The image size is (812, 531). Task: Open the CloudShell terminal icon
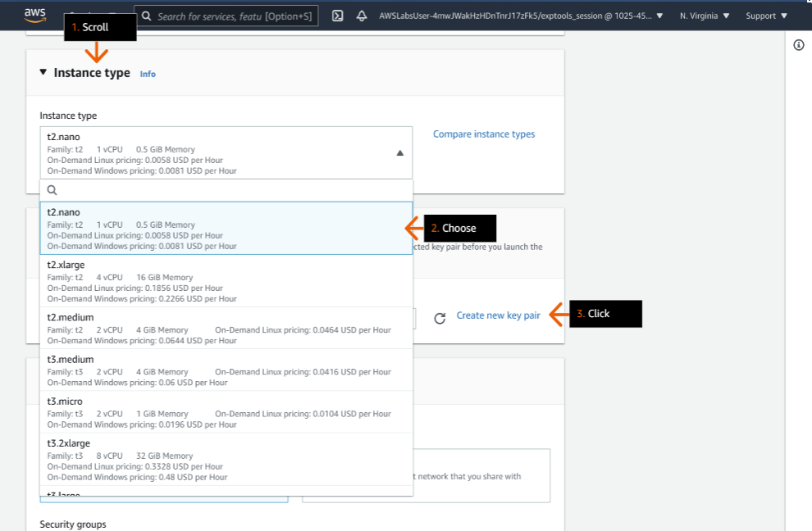point(337,16)
